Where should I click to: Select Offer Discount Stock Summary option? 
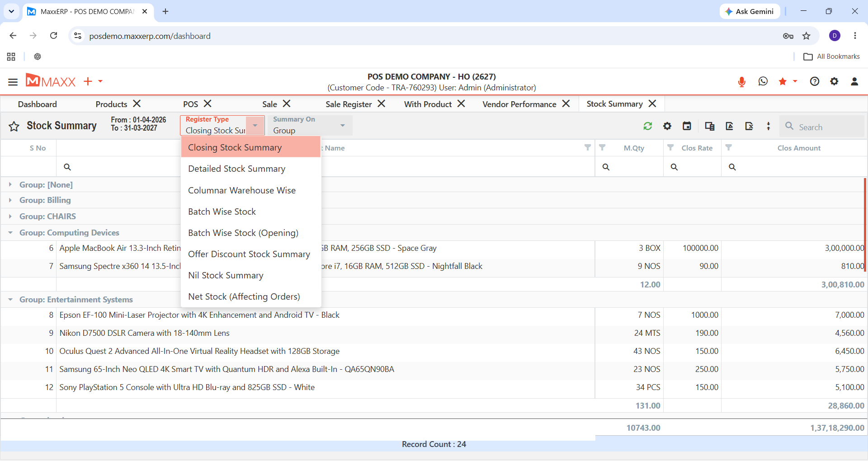coord(251,254)
